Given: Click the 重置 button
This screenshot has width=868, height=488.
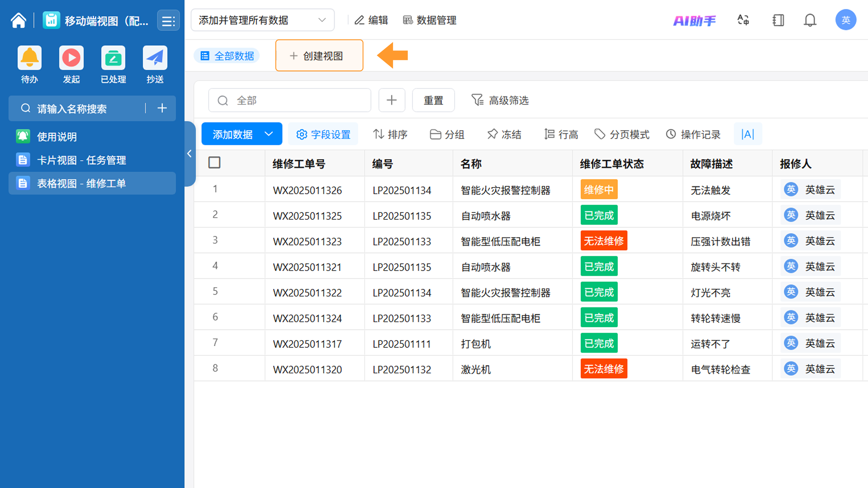Looking at the screenshot, I should pos(433,100).
